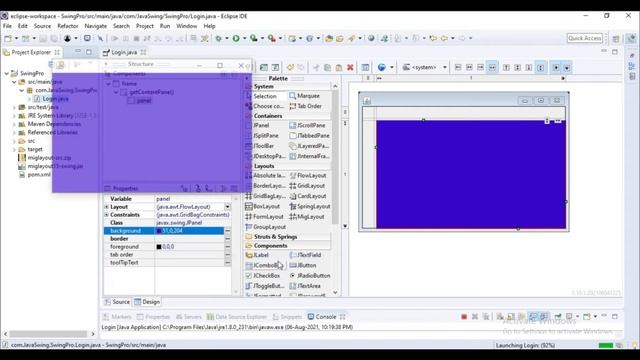Open the look-and-feel <system> dropdown
The image size is (640, 360).
(424, 67)
